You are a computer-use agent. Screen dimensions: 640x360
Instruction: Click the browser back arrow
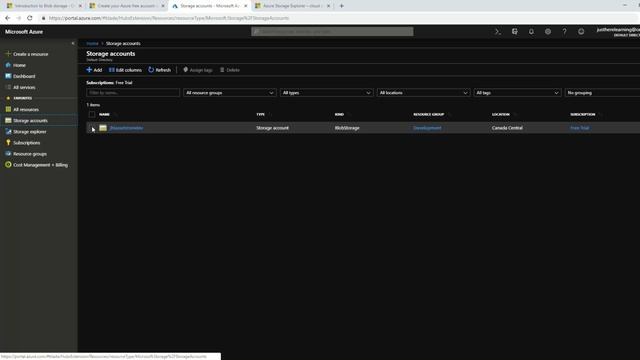(7, 18)
